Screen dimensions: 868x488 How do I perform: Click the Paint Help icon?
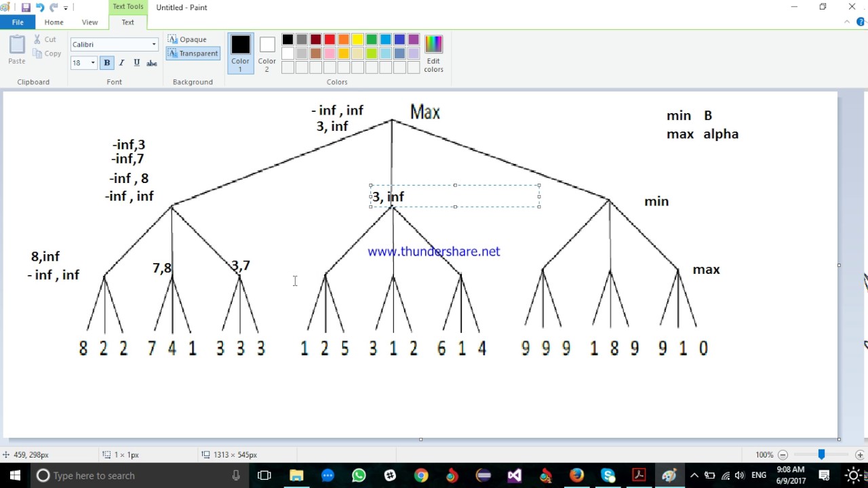(x=861, y=22)
